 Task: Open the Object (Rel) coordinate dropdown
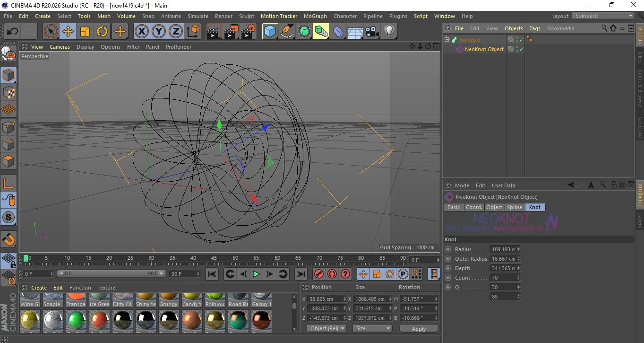coord(326,328)
